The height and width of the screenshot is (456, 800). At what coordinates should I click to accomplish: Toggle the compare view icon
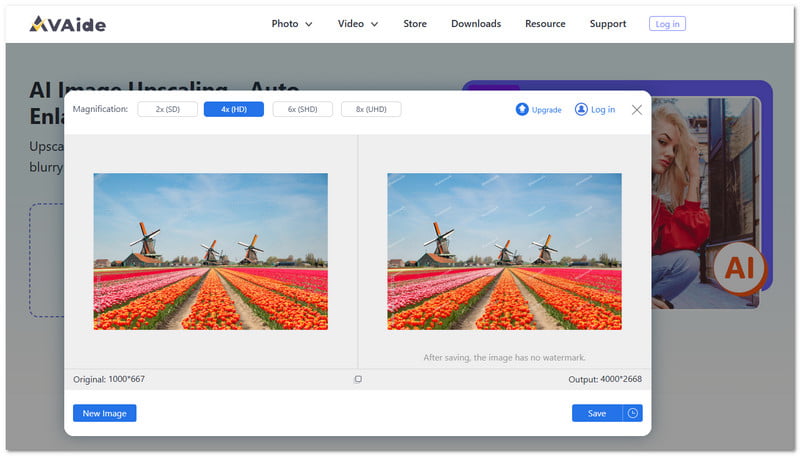[x=358, y=379]
